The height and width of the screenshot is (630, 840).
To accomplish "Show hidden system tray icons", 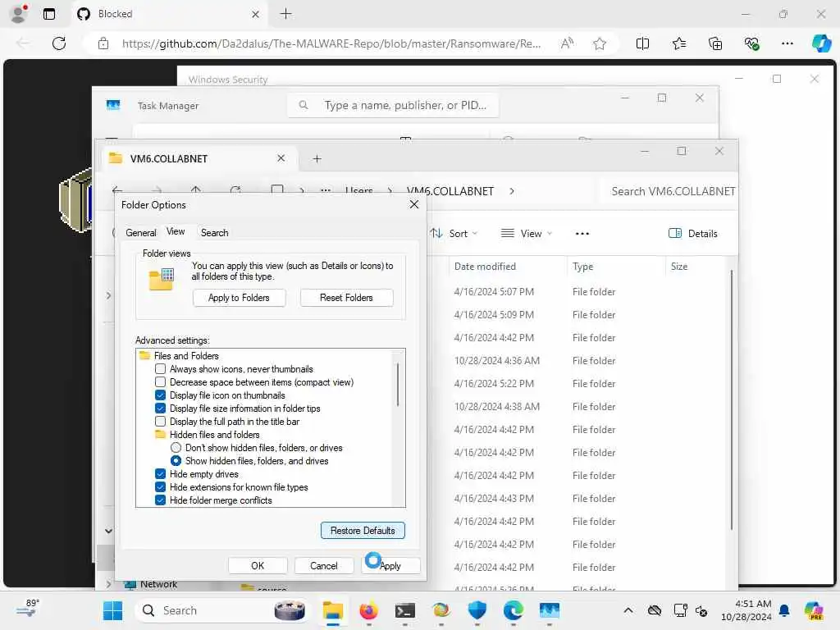I will 628,610.
